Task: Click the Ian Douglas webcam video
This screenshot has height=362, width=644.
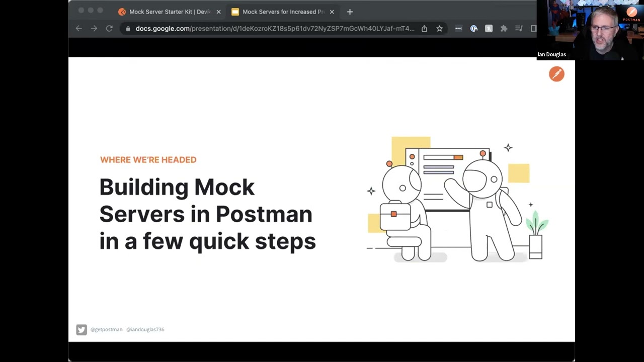Action: tap(590, 30)
